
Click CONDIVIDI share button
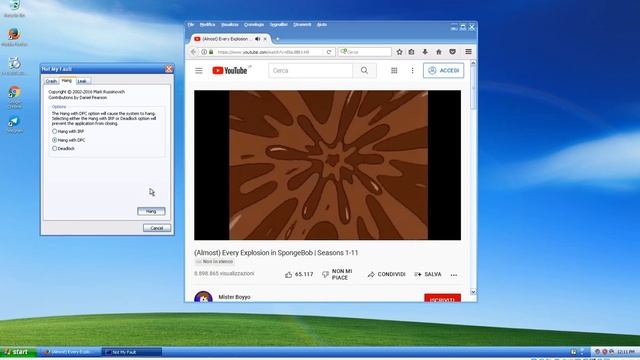click(x=387, y=274)
